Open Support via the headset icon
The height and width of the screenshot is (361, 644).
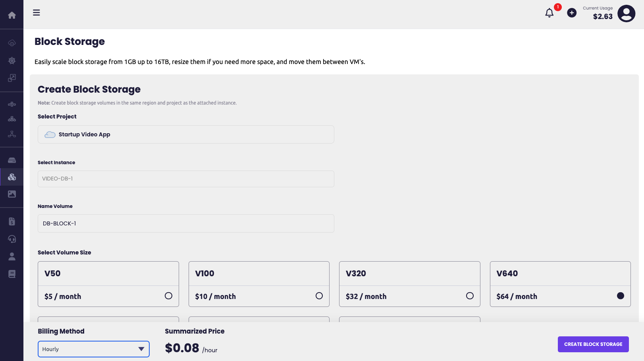12,239
